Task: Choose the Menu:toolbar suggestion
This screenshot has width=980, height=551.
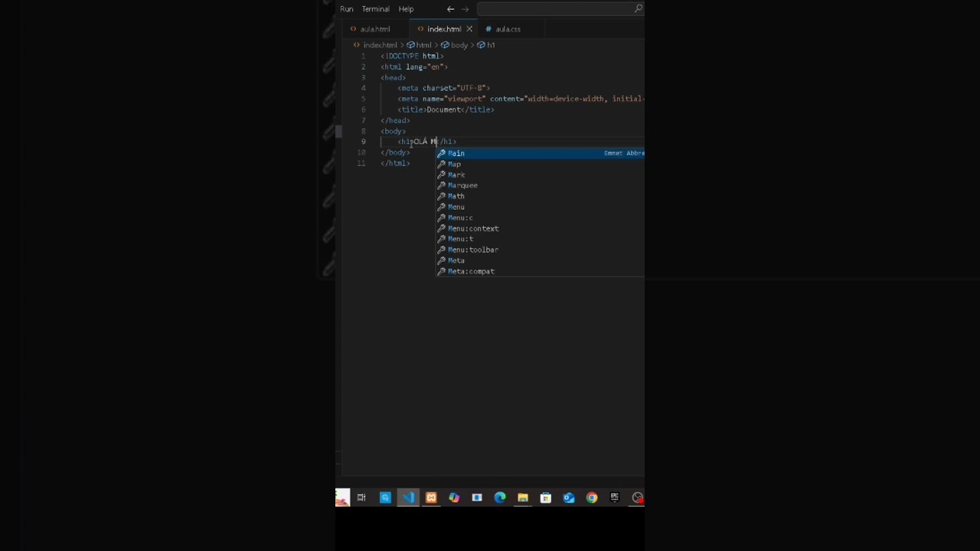Action: pos(541,249)
